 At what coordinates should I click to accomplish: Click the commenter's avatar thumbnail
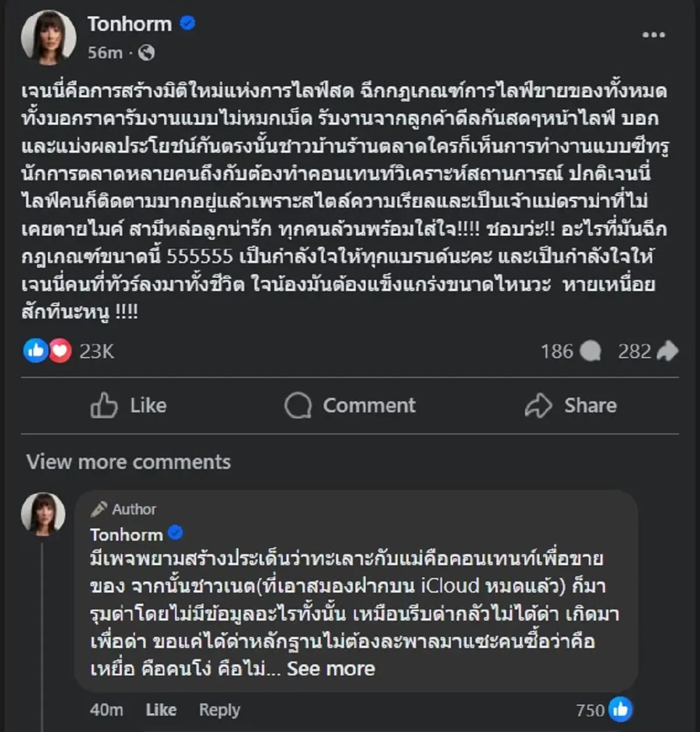(43, 513)
